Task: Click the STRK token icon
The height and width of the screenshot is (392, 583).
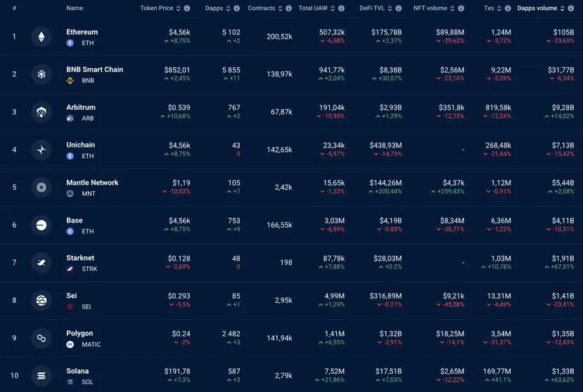Action: click(x=70, y=269)
